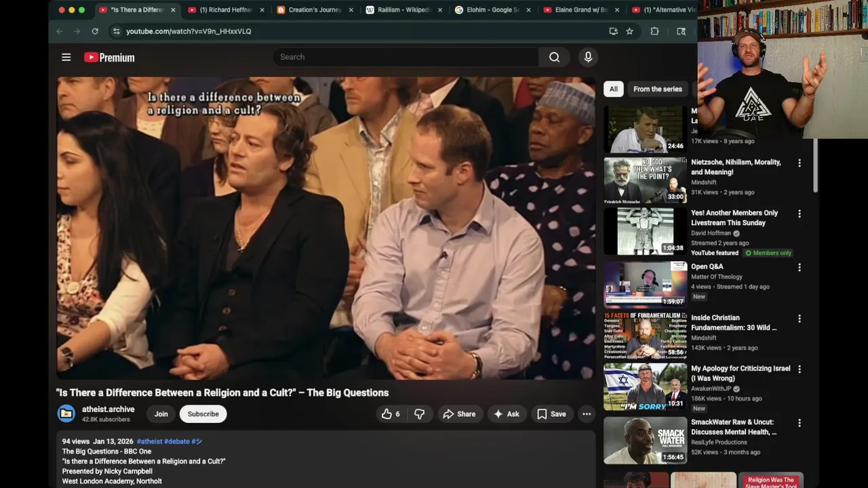Open options for My Apology for Criticizing Israel
The height and width of the screenshot is (488, 868).
point(799,369)
